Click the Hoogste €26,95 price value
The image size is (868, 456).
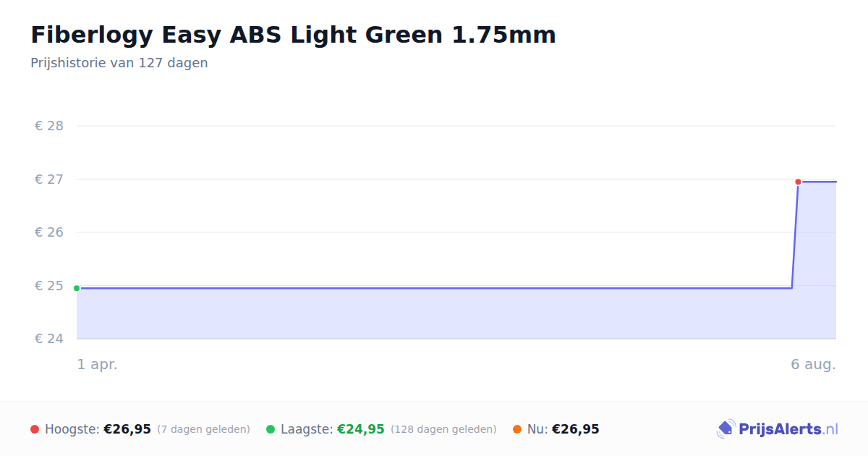point(127,429)
